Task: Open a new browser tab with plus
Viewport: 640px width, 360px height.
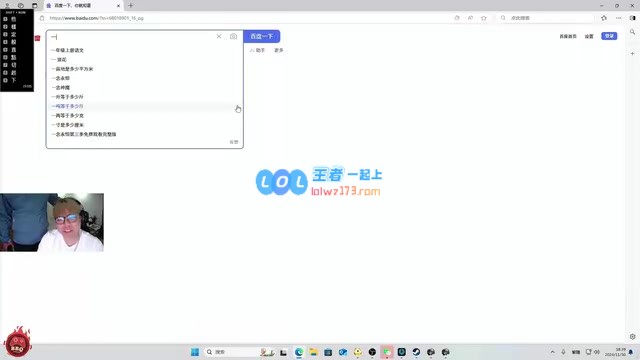Action: tap(131, 6)
